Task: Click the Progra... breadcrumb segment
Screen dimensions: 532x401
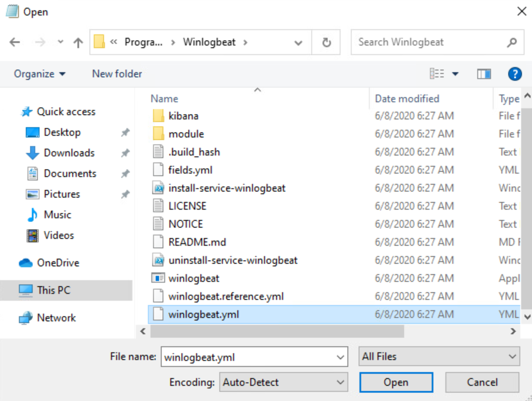Action: point(143,42)
